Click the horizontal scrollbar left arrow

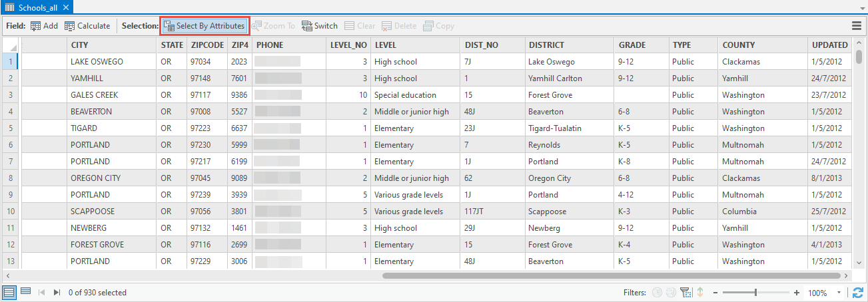7,275
